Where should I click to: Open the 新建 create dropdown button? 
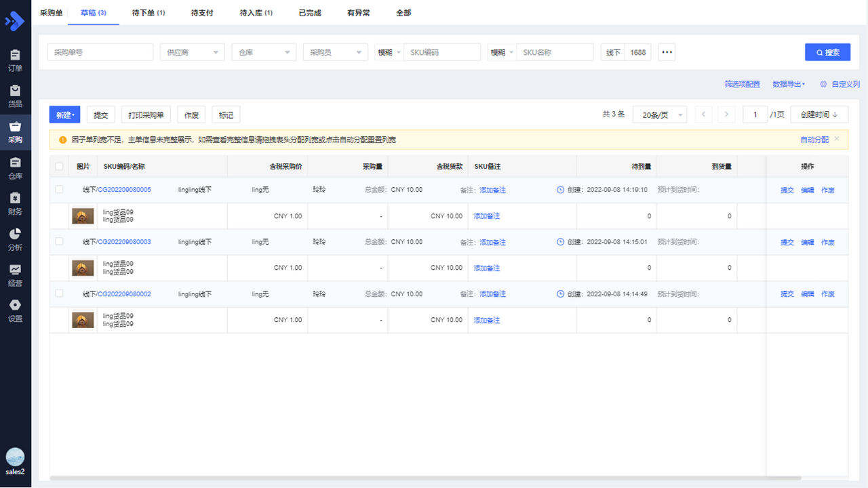(x=64, y=115)
